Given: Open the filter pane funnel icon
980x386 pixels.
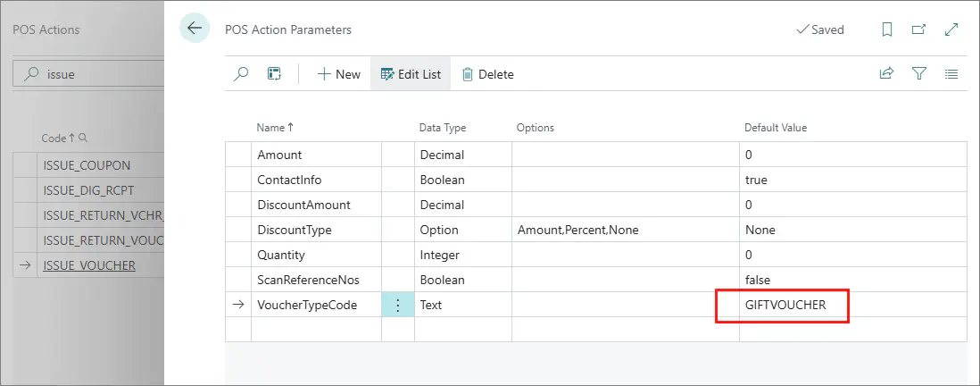Looking at the screenshot, I should 918,74.
